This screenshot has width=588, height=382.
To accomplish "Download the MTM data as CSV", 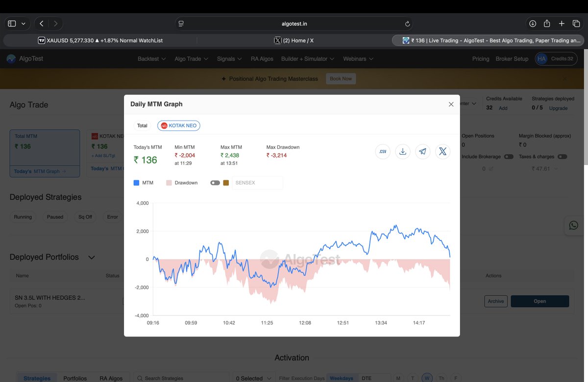I will pyautogui.click(x=383, y=152).
